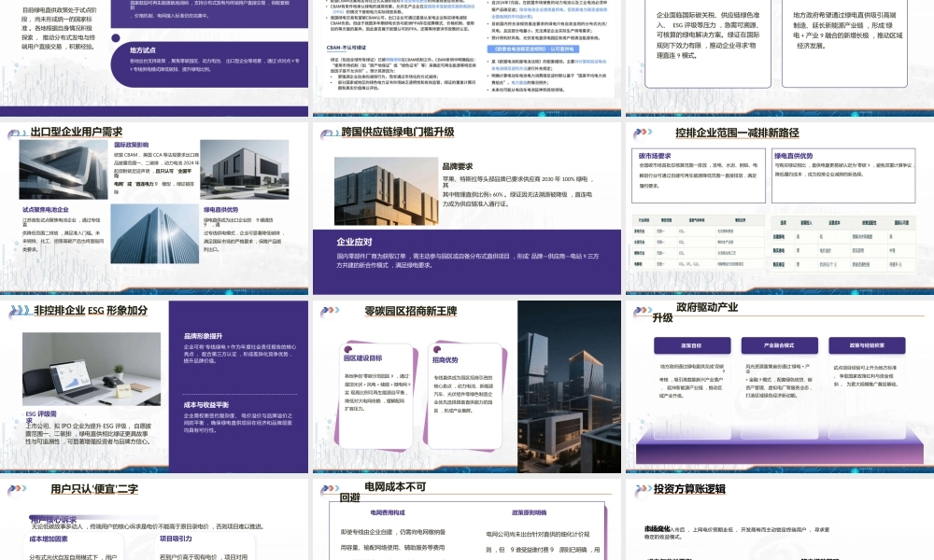
Task: Click the 园区建设目标 card
Action: 376,397
